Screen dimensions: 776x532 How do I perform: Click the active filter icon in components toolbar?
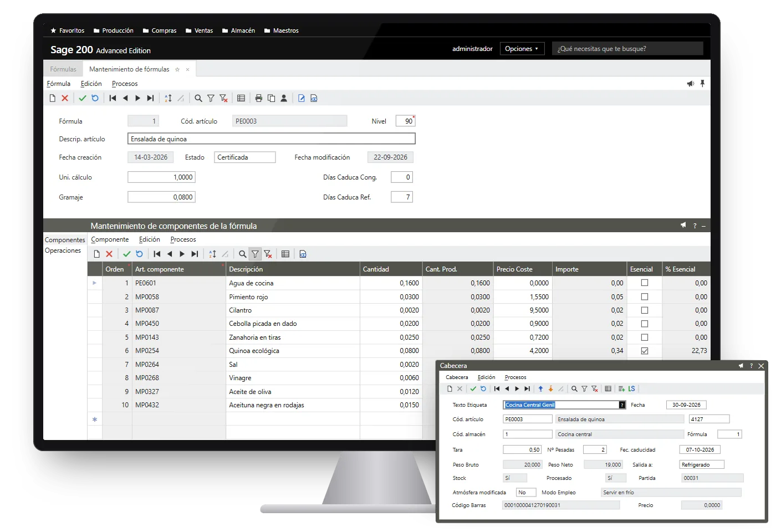point(255,254)
